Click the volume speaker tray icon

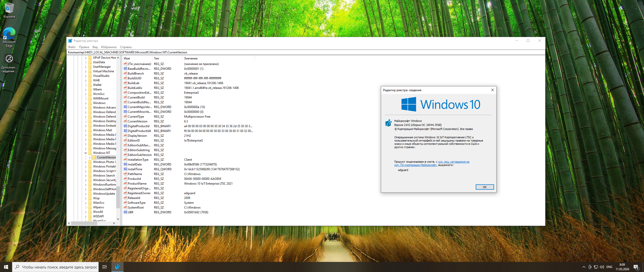coord(602,267)
